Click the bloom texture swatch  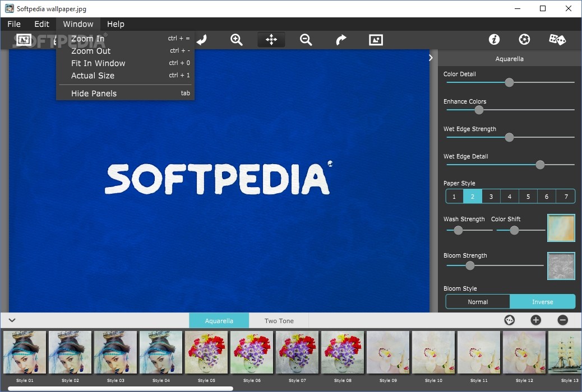561,266
